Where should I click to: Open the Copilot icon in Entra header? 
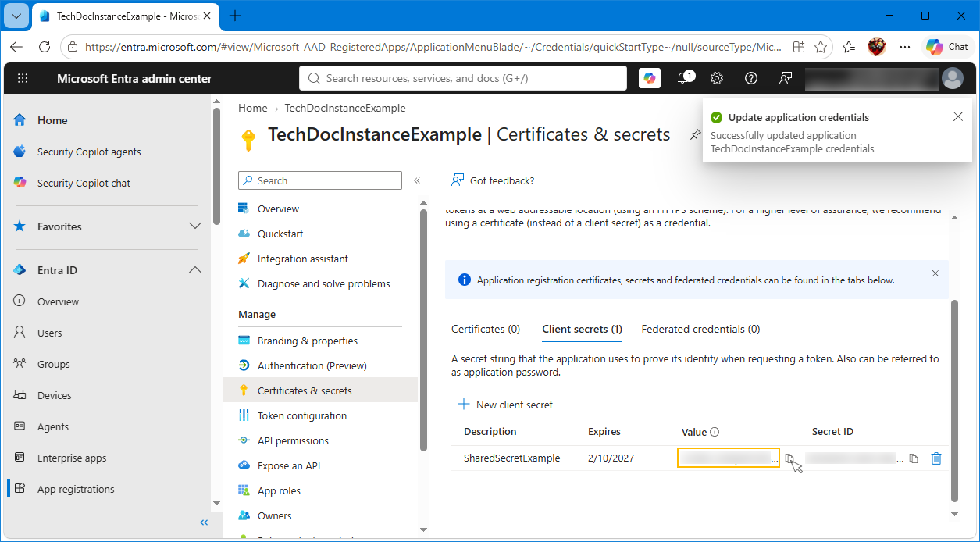click(x=650, y=78)
